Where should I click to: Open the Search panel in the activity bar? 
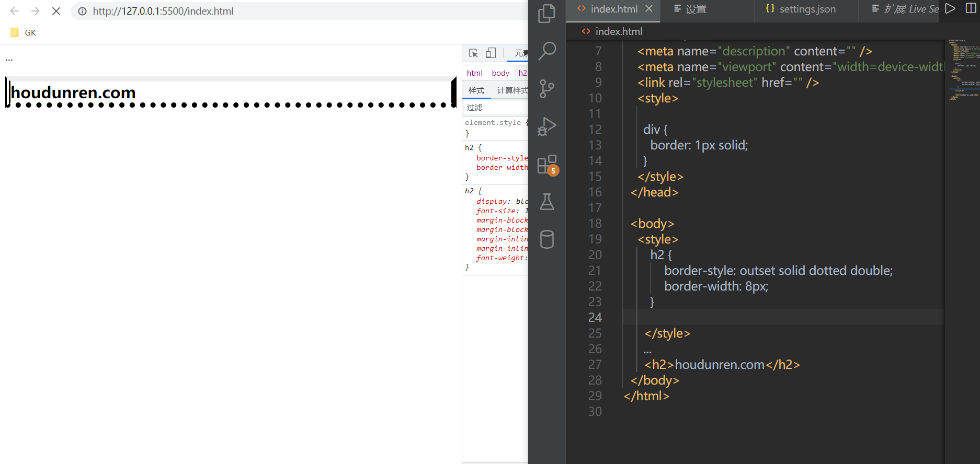point(546,51)
